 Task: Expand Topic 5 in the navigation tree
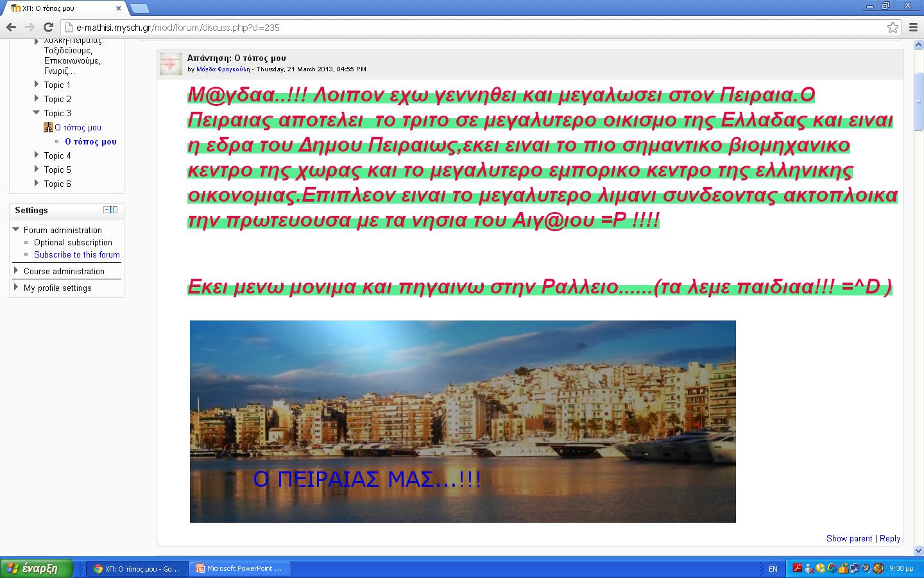coord(37,169)
